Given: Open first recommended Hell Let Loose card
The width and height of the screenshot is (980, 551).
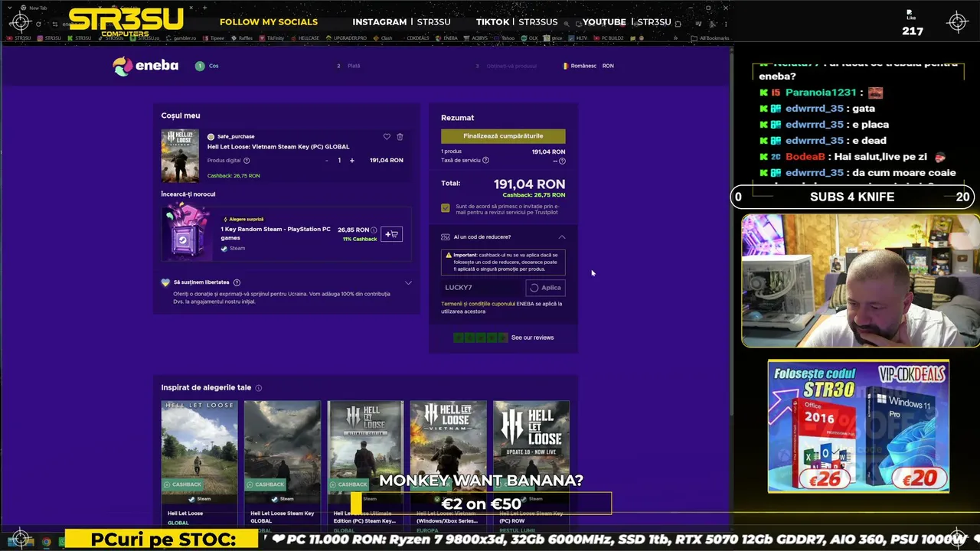Looking at the screenshot, I should click(x=199, y=465).
